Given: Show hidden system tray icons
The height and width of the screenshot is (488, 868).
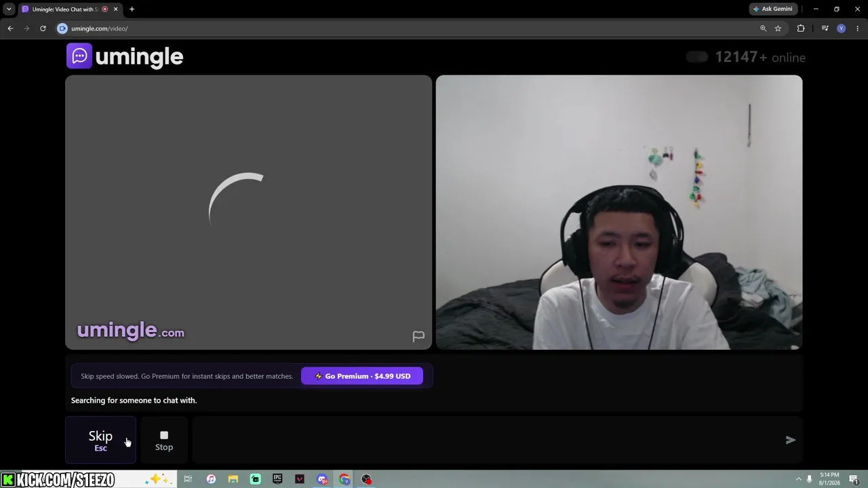Looking at the screenshot, I should [x=798, y=479].
